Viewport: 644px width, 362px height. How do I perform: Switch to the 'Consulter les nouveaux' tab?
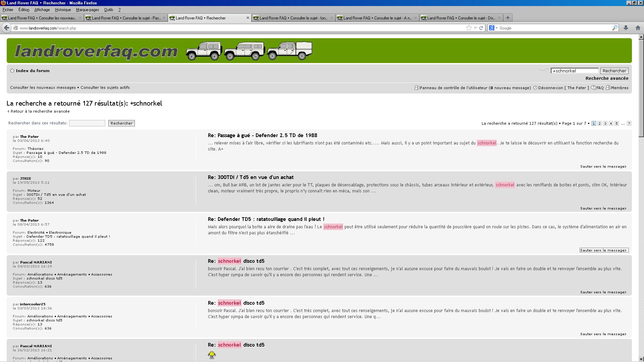click(x=42, y=18)
